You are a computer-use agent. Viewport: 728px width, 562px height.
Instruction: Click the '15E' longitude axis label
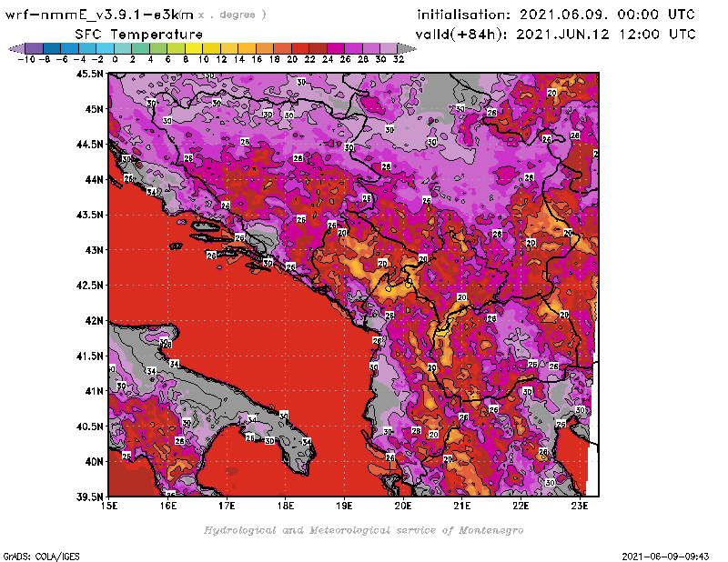[109, 506]
